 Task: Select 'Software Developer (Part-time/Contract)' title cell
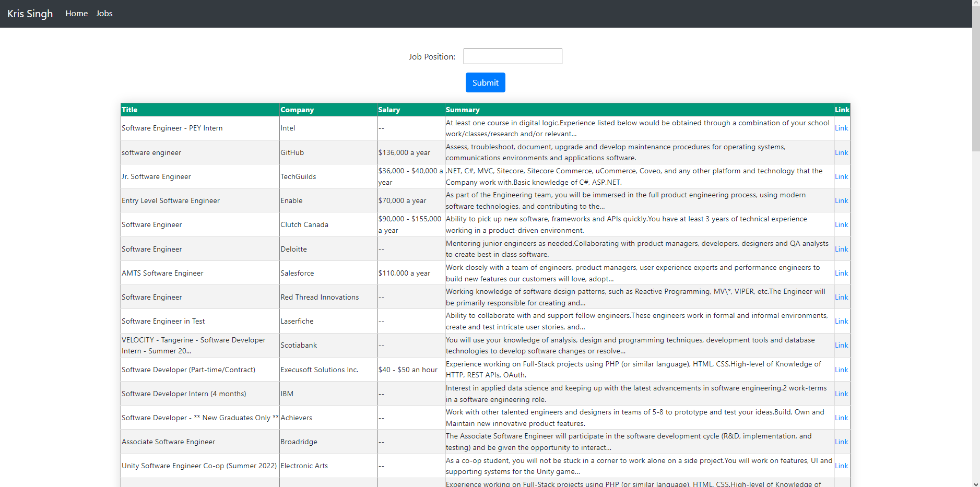click(200, 370)
